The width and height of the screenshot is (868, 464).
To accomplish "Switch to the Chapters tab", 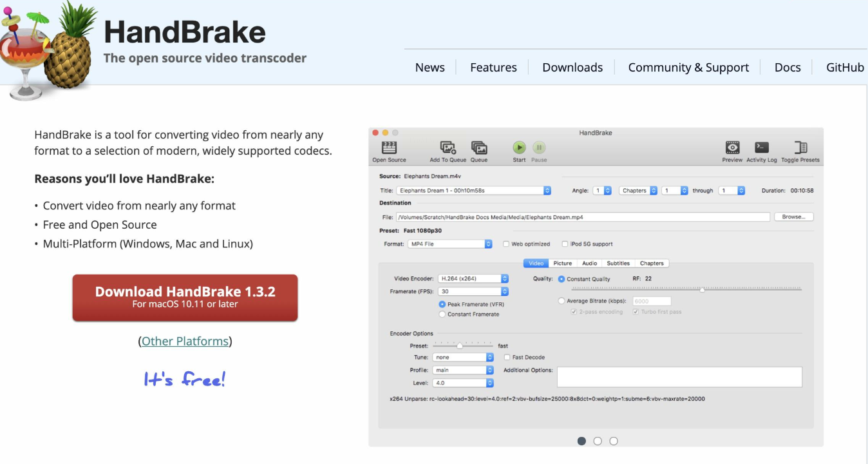I will [652, 263].
